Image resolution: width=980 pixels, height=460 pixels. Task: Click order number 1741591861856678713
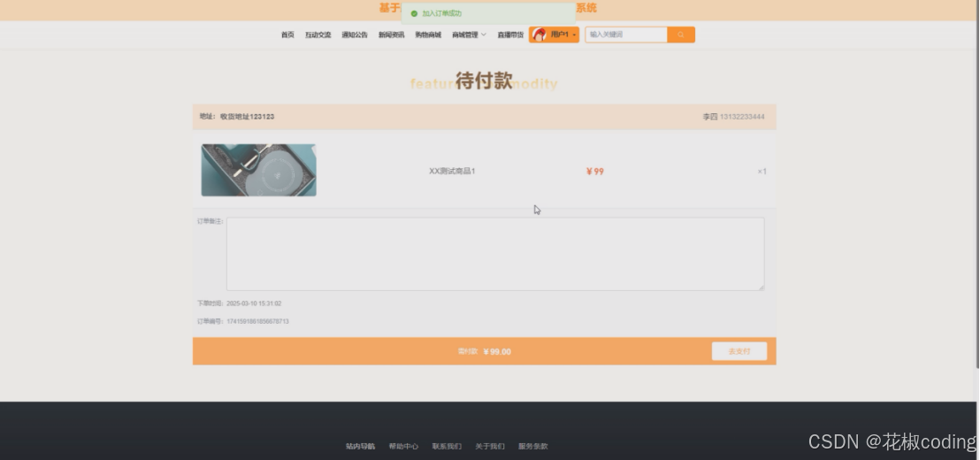(x=257, y=321)
